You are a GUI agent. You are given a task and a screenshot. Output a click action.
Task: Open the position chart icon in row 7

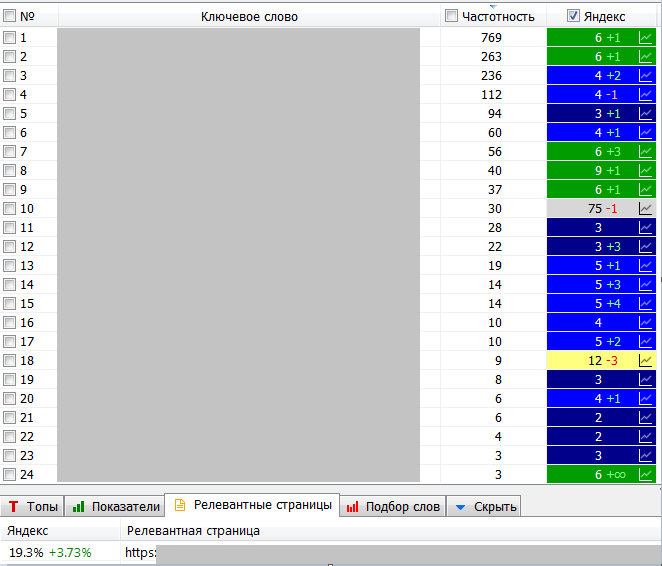[x=645, y=152]
